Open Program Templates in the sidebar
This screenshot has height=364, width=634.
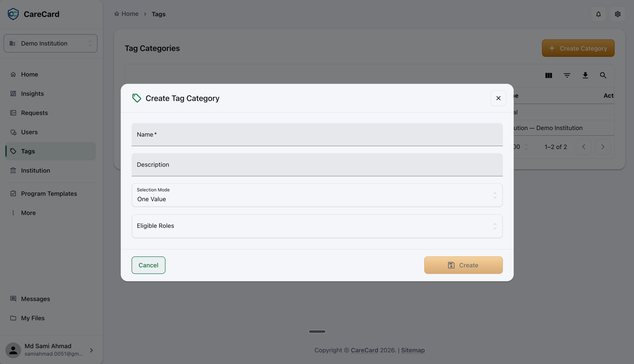[x=51, y=194]
